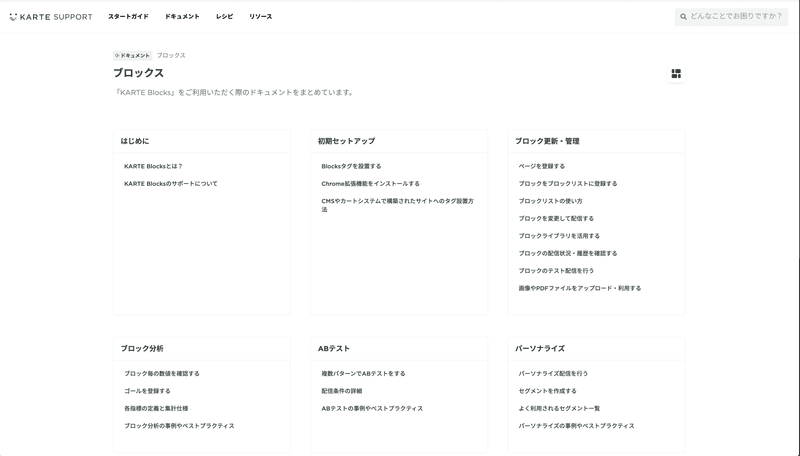The image size is (800, 456).
Task: Open セグメントを作成する article
Action: click(x=547, y=391)
